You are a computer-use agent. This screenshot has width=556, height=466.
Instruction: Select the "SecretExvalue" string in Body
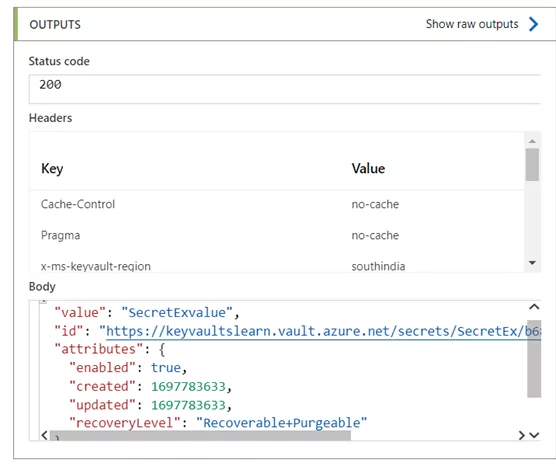coord(177,312)
